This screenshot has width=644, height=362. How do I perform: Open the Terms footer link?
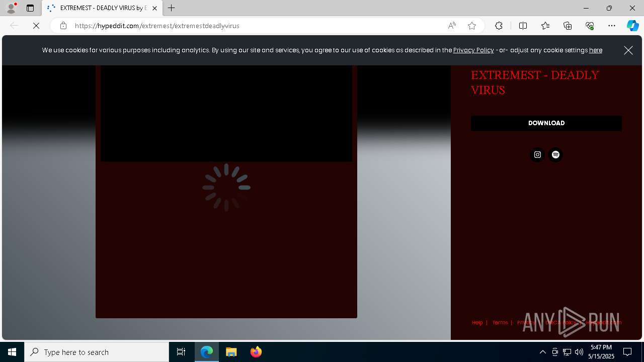tap(500, 323)
